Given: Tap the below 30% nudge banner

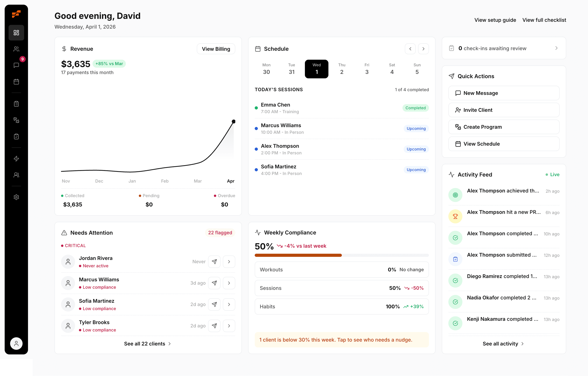Looking at the screenshot, I should point(341,340).
